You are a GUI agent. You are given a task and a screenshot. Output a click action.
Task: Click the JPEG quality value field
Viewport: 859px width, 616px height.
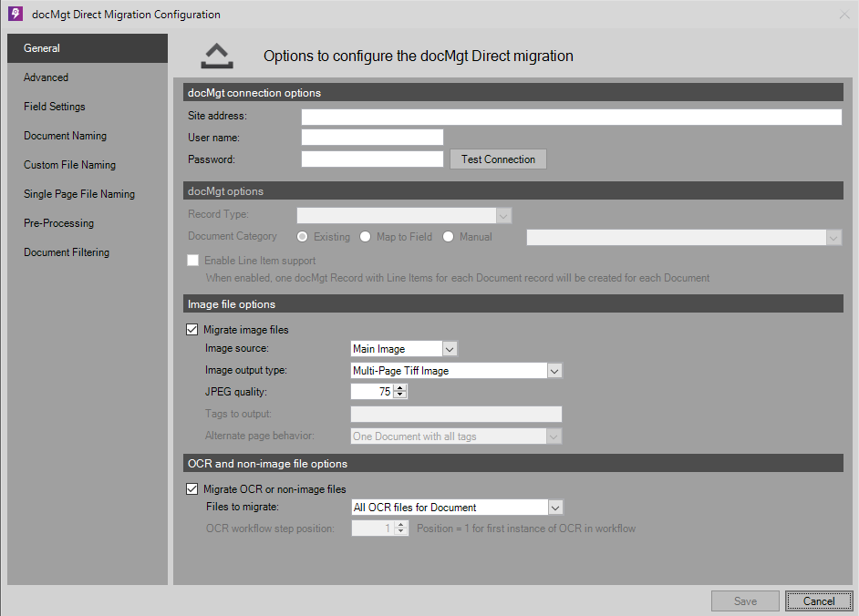point(373,392)
